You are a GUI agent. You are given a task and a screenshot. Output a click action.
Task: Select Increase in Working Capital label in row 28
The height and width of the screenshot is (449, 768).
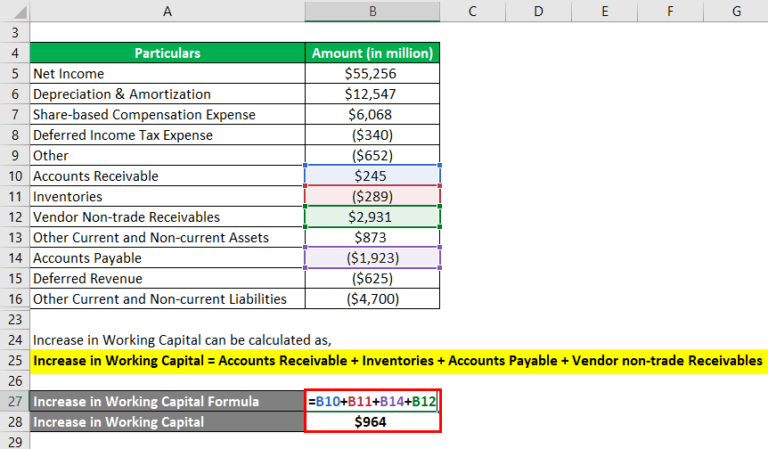point(167,422)
